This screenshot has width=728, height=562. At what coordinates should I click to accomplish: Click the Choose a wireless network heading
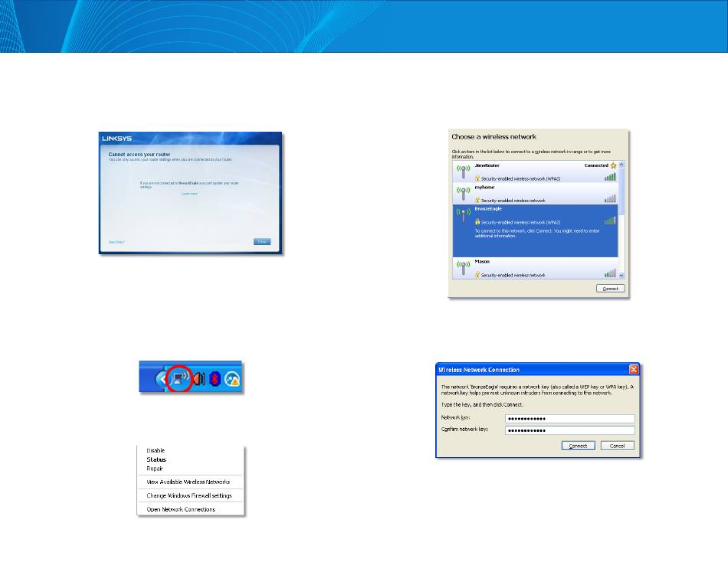click(x=494, y=136)
